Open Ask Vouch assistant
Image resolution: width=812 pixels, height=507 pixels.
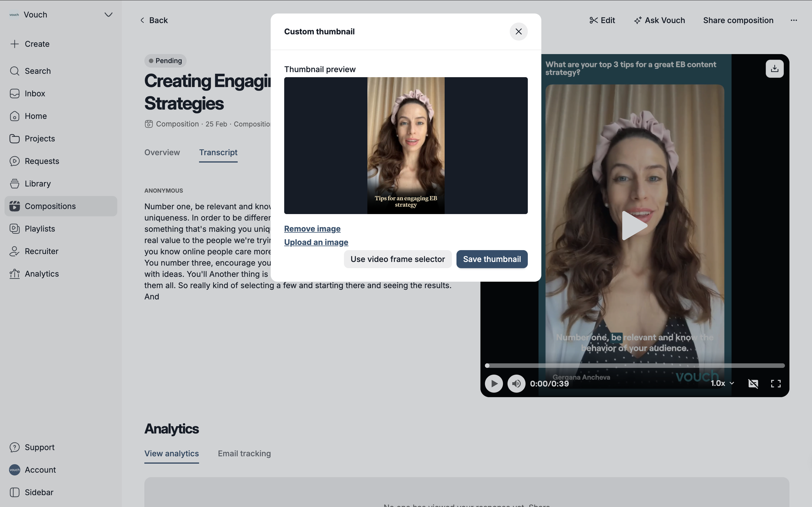pos(660,21)
